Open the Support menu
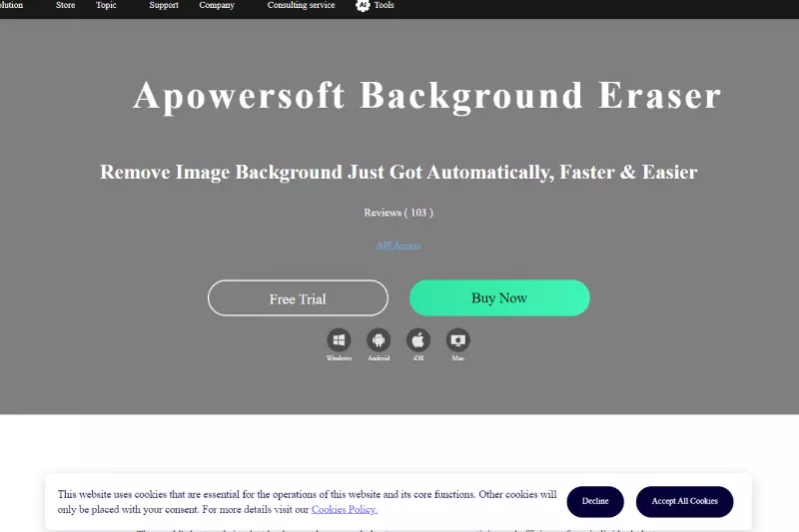The width and height of the screenshot is (799, 532). 164,5
